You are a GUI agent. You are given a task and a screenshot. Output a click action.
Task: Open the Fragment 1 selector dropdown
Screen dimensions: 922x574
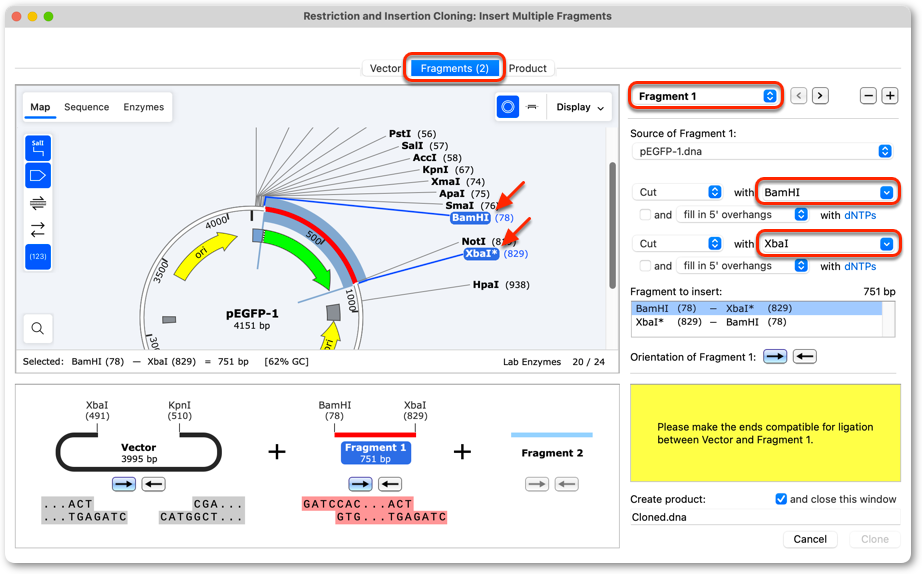tap(705, 96)
